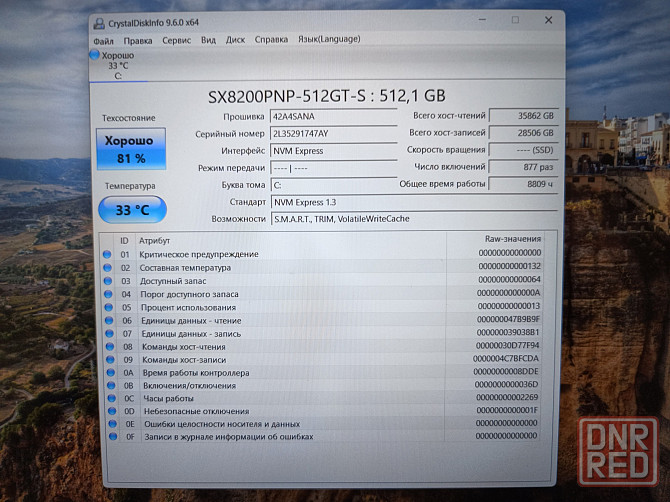Image resolution: width=670 pixels, height=502 pixels.
Task: Select the row Команды хост-чтения
Action: click(323, 346)
